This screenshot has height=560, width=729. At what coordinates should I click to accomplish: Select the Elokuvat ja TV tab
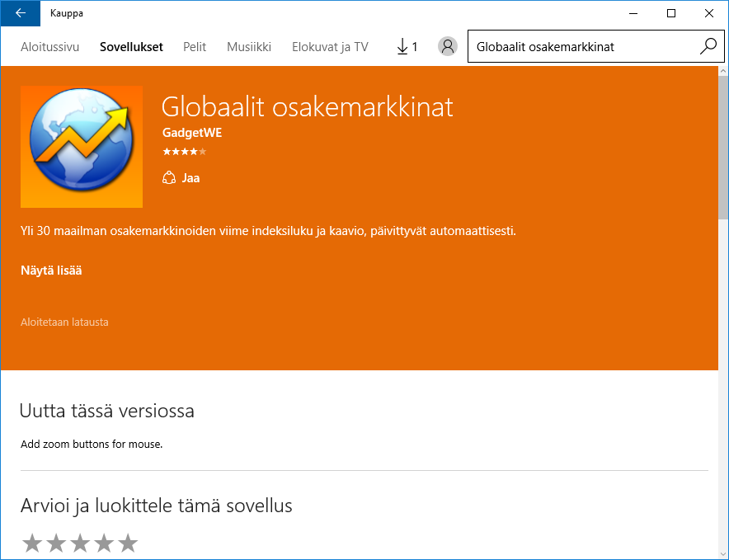[x=330, y=47]
